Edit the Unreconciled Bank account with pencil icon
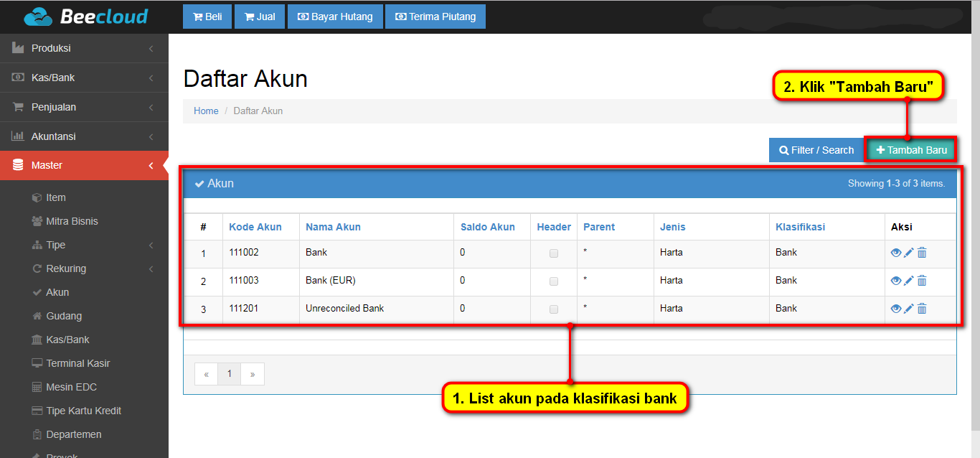Viewport: 980px width, 458px height. 908,309
